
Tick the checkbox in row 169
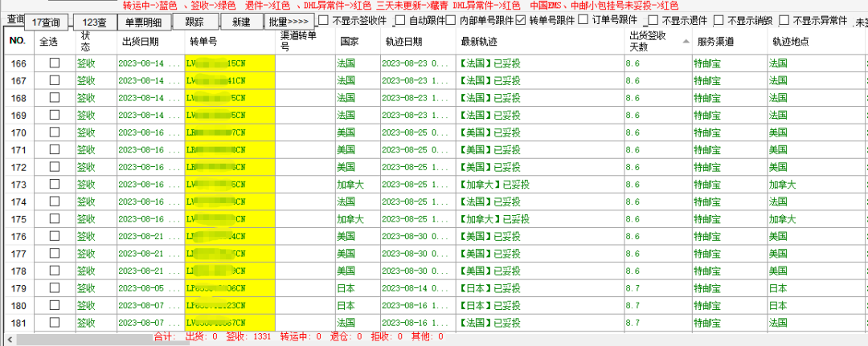[x=55, y=115]
